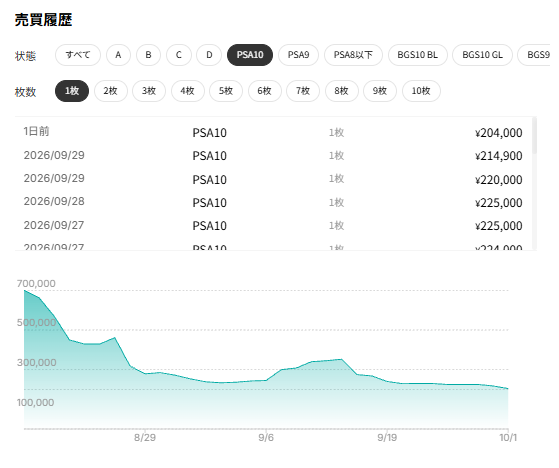Select quantity 1枚
The image size is (559, 468).
[x=72, y=91]
